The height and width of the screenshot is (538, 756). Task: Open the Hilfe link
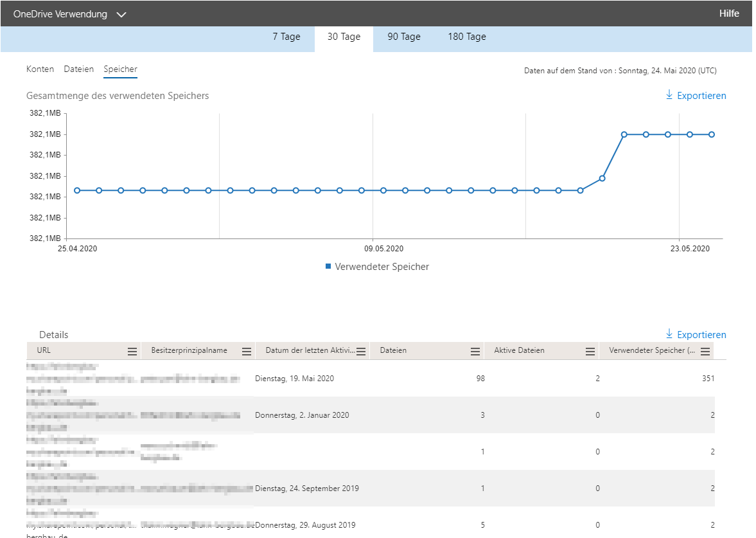729,13
